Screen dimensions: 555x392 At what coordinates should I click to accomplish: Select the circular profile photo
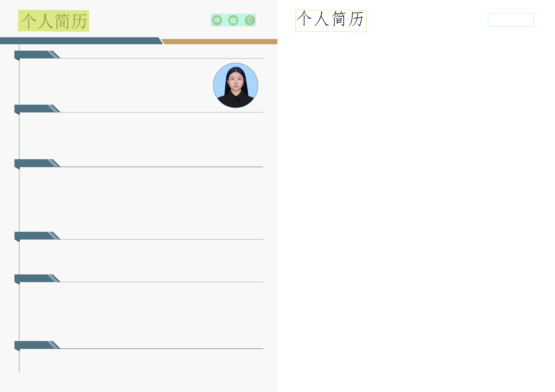235,85
